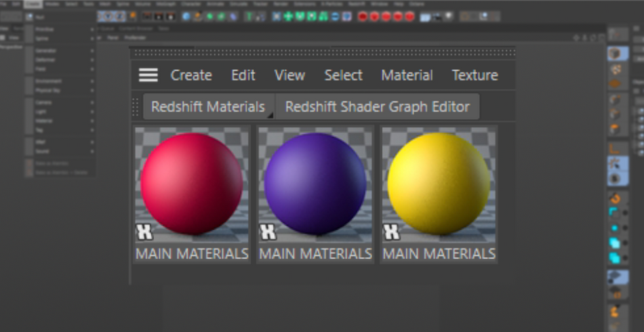Image resolution: width=644 pixels, height=332 pixels.
Task: Open Edit menu in material manager
Action: [x=243, y=75]
